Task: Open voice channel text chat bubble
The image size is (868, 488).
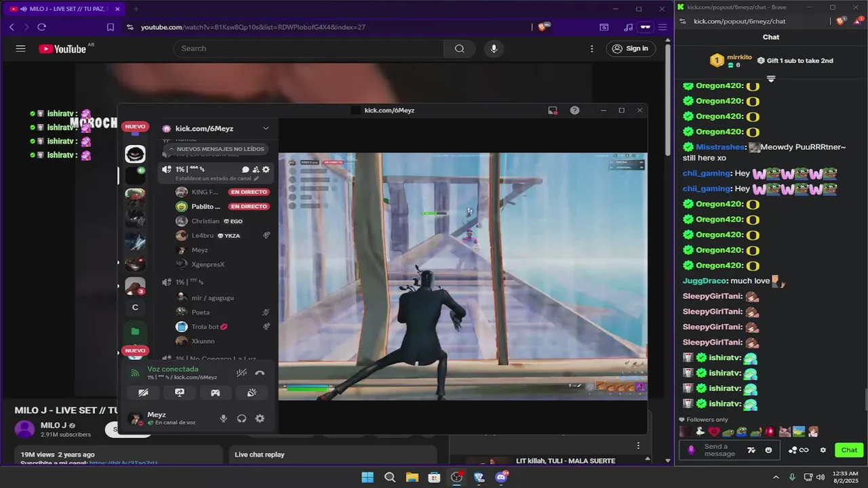Action: (x=245, y=169)
